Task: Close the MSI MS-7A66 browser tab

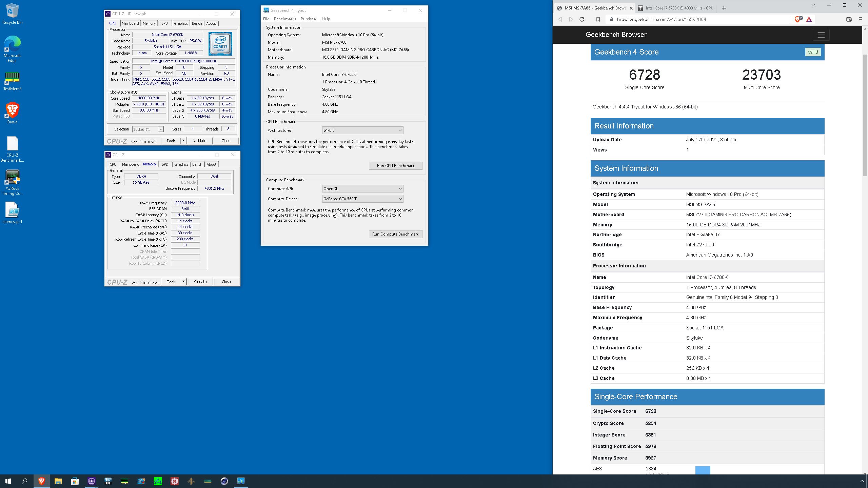Action: coord(631,8)
